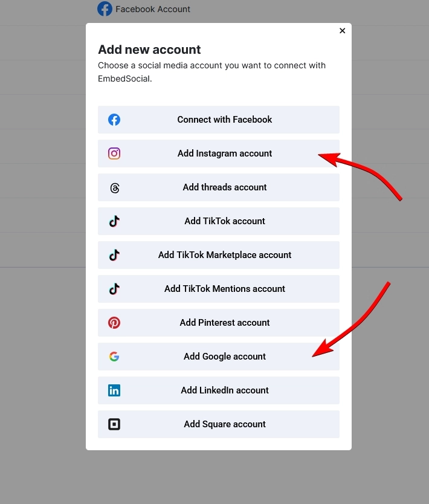
Task: Click the Instagram camera icon
Action: click(x=114, y=153)
